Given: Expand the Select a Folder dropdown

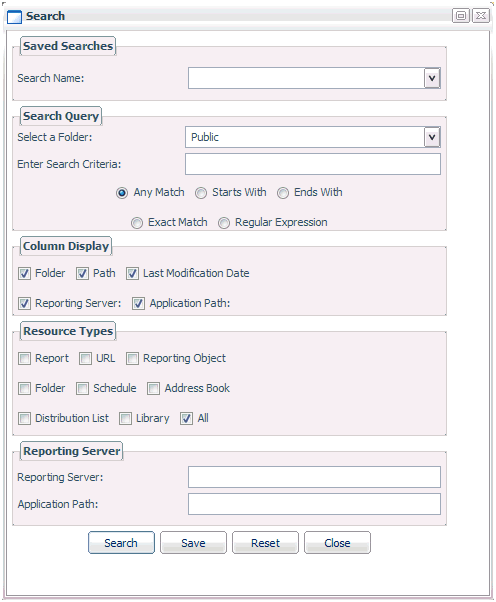Looking at the screenshot, I should click(x=432, y=137).
